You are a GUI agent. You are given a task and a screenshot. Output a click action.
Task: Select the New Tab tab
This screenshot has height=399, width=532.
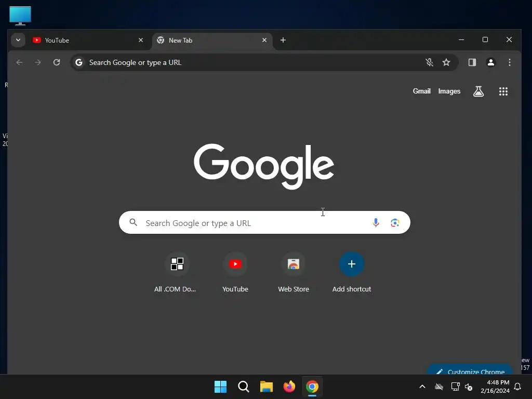[x=212, y=40]
